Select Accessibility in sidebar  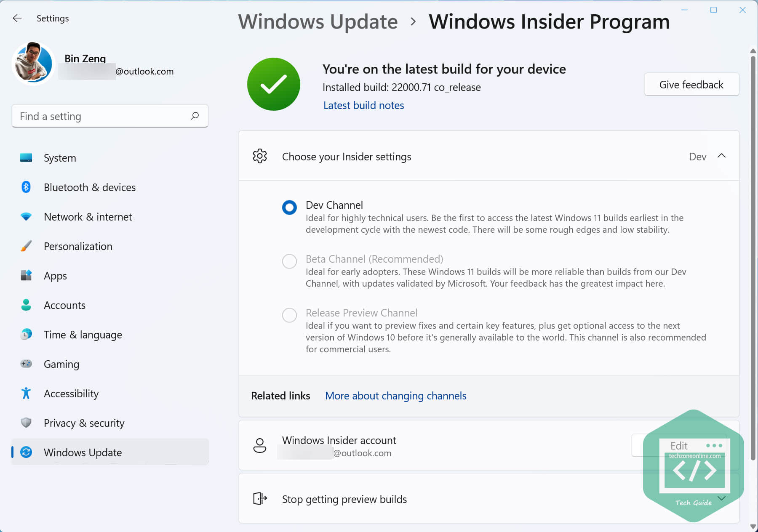[110, 394]
